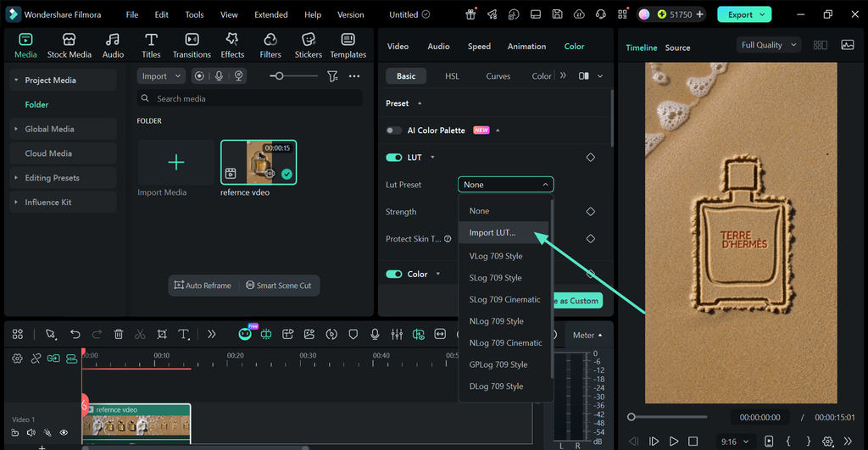Open the timeline settings gear icon

click(17, 358)
